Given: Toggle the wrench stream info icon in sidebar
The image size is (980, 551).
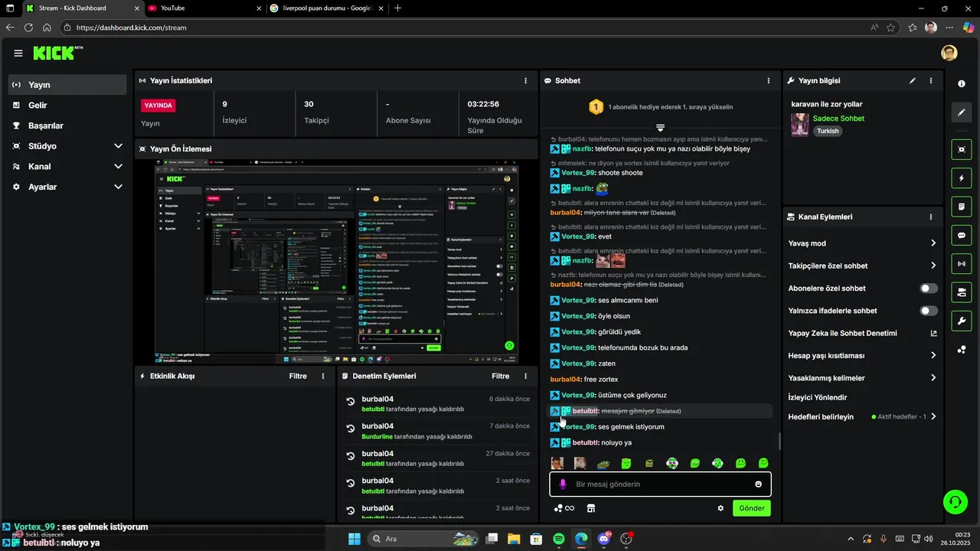Looking at the screenshot, I should coord(962,321).
